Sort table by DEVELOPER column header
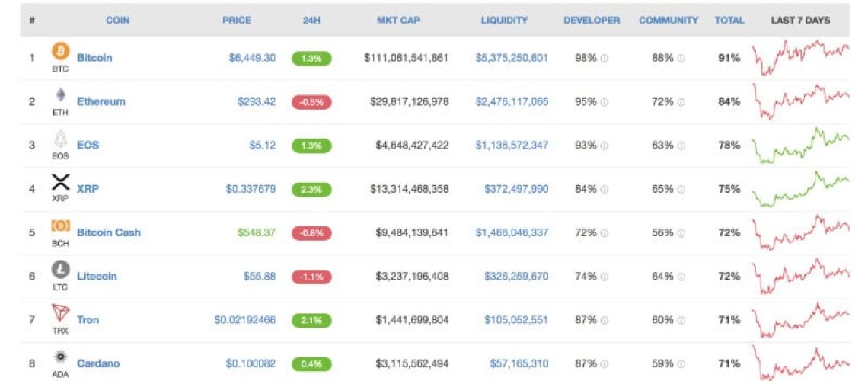Image resolution: width=868 pixels, height=381 pixels. point(592,21)
